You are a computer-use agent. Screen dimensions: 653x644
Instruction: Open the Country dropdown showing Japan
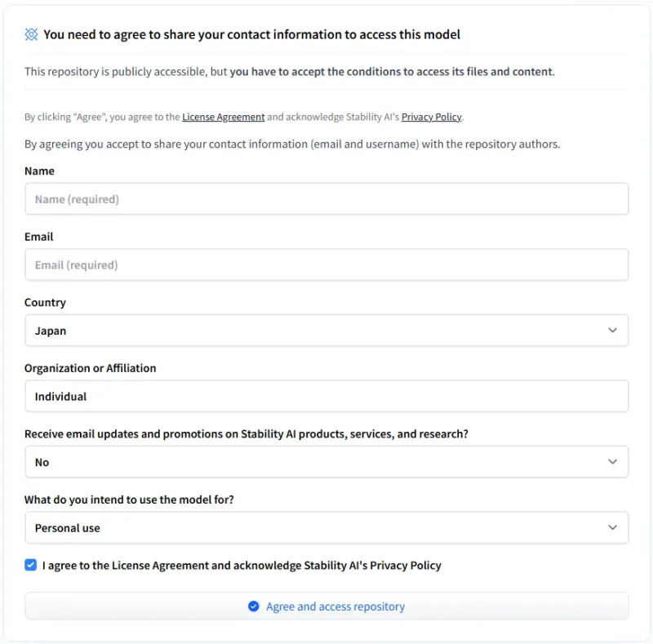[x=326, y=331]
